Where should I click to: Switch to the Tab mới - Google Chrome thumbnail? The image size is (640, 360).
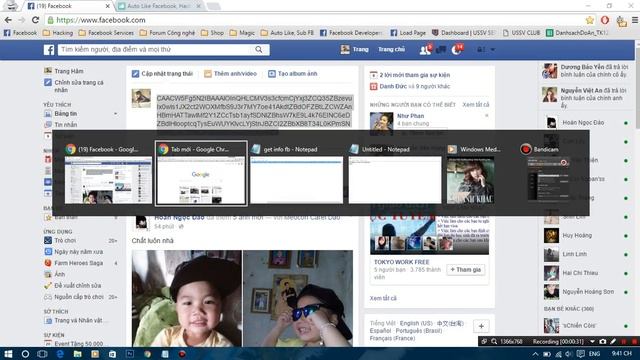[201, 173]
